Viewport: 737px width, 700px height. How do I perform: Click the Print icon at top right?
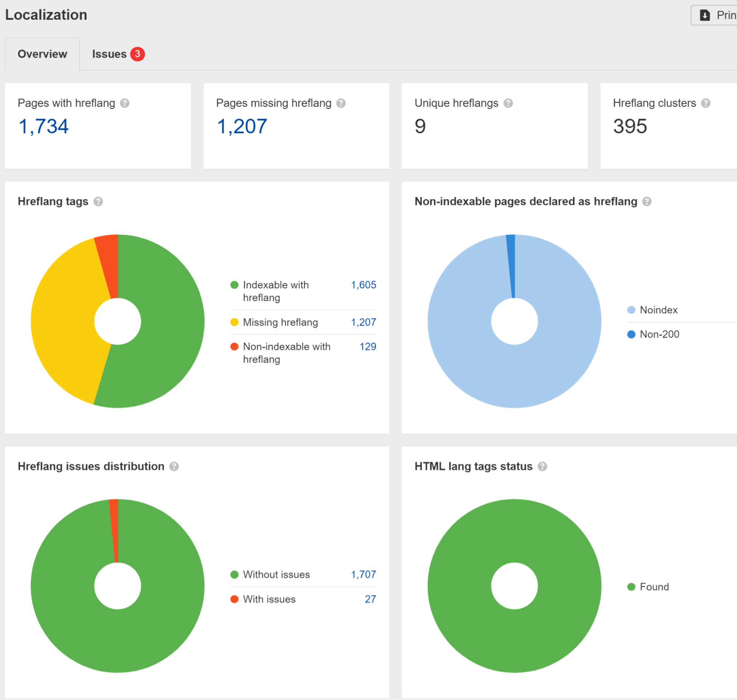coord(705,15)
